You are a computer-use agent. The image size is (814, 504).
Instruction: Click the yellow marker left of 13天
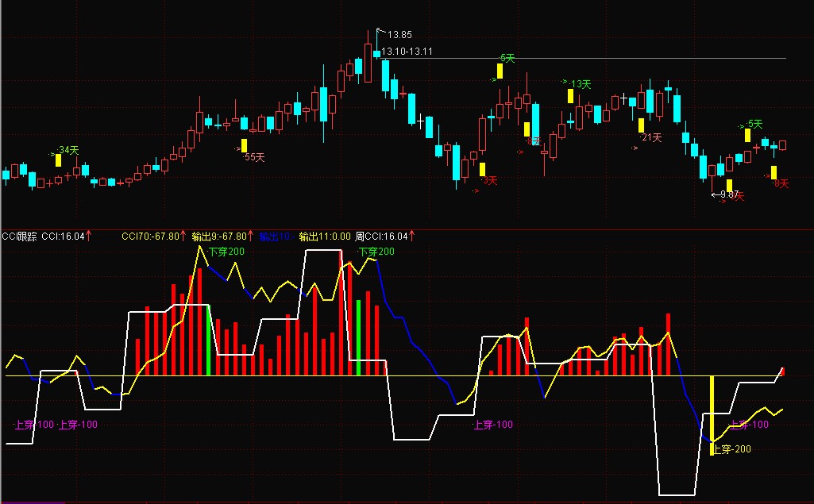(x=570, y=96)
